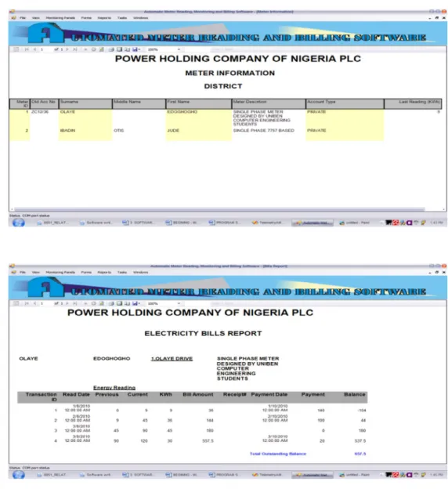
Task: Go to next page in Meter Information report
Action: [67, 49]
